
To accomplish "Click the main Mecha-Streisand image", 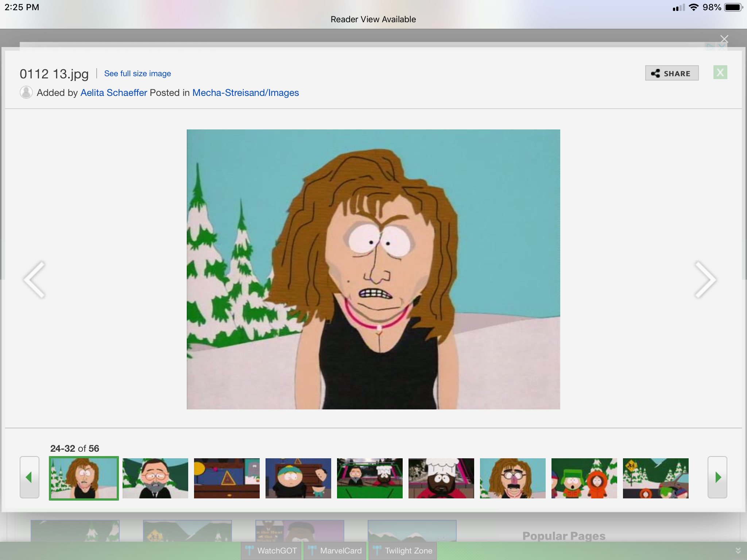I will (373, 269).
